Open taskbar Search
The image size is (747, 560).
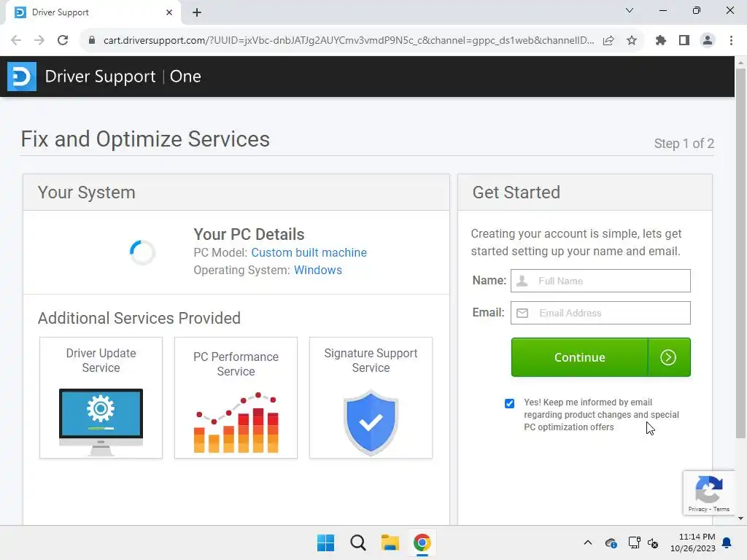pos(357,542)
